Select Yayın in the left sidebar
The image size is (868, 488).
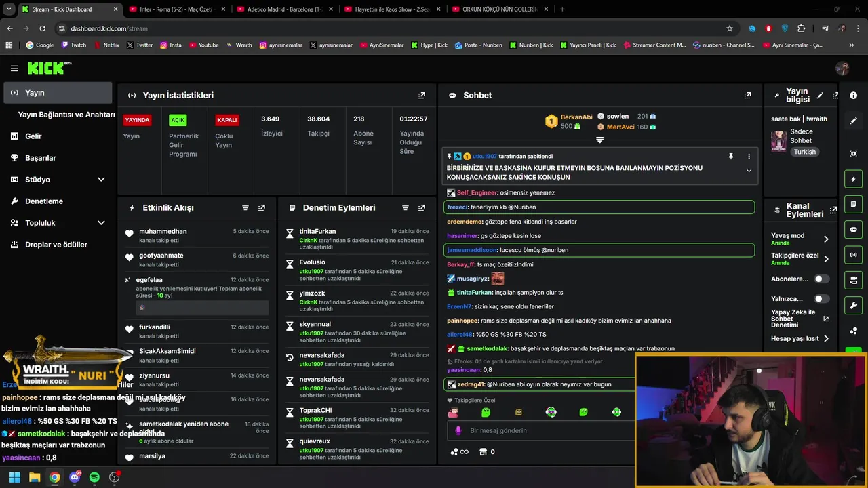pos(58,93)
